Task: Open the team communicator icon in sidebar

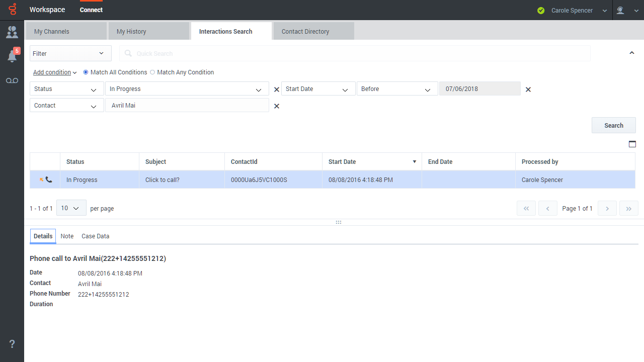Action: click(x=12, y=33)
